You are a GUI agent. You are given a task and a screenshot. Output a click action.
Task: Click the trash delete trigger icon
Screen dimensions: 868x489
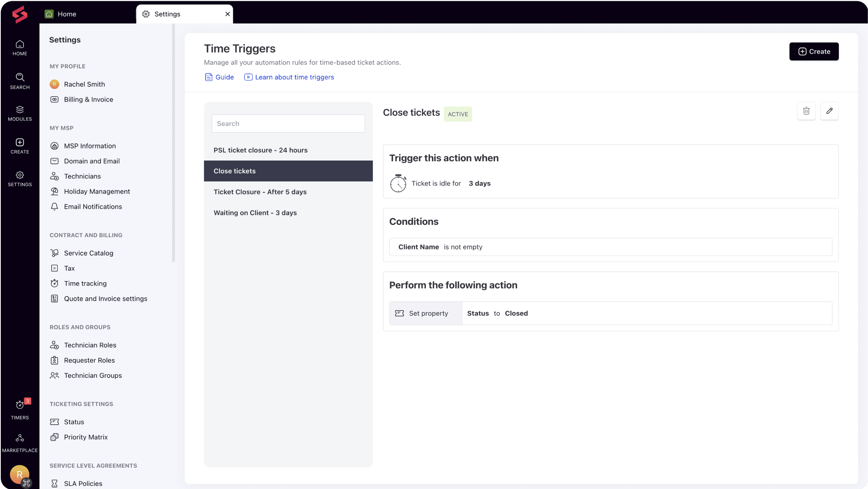(x=806, y=111)
